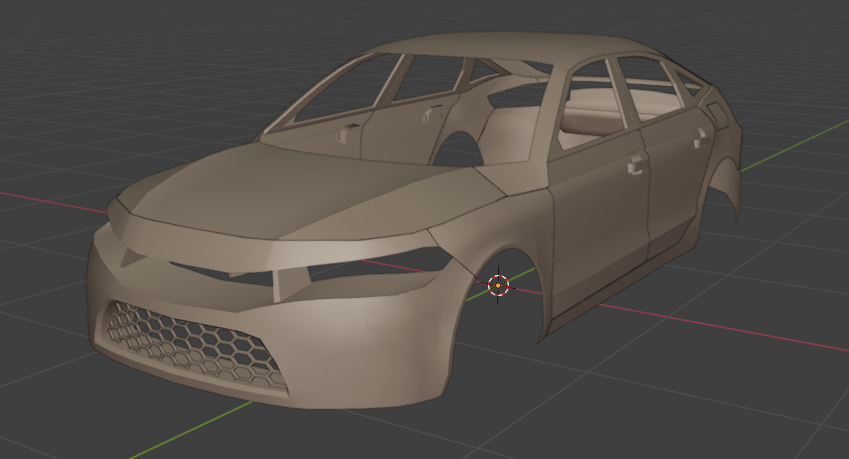Click the fuel cap outline on rear fender

point(717,115)
